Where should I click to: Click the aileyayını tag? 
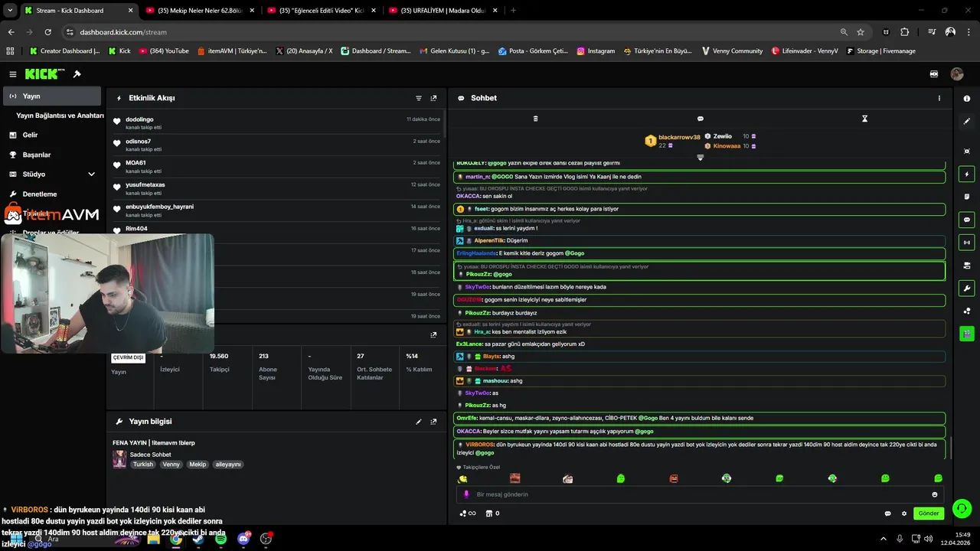tap(228, 465)
